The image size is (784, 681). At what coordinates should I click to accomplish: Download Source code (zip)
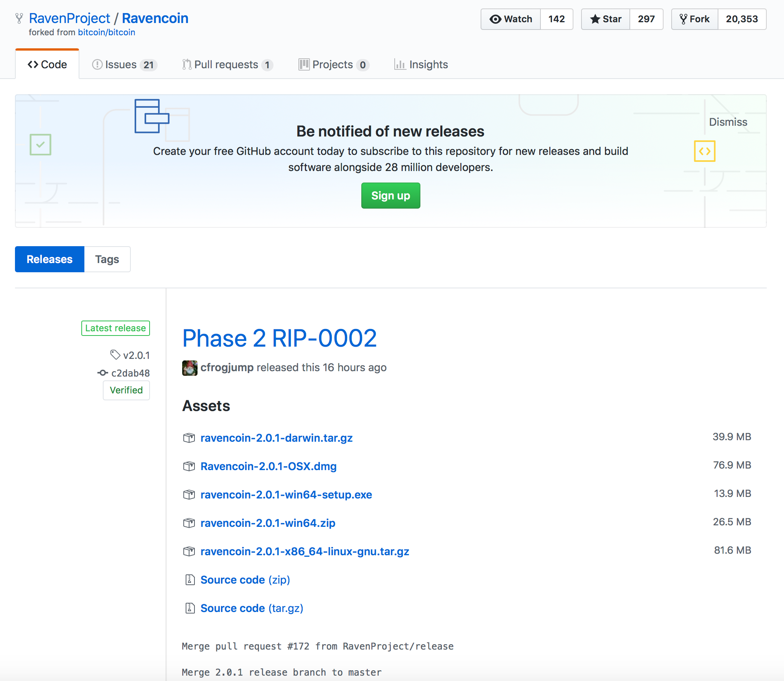point(245,580)
